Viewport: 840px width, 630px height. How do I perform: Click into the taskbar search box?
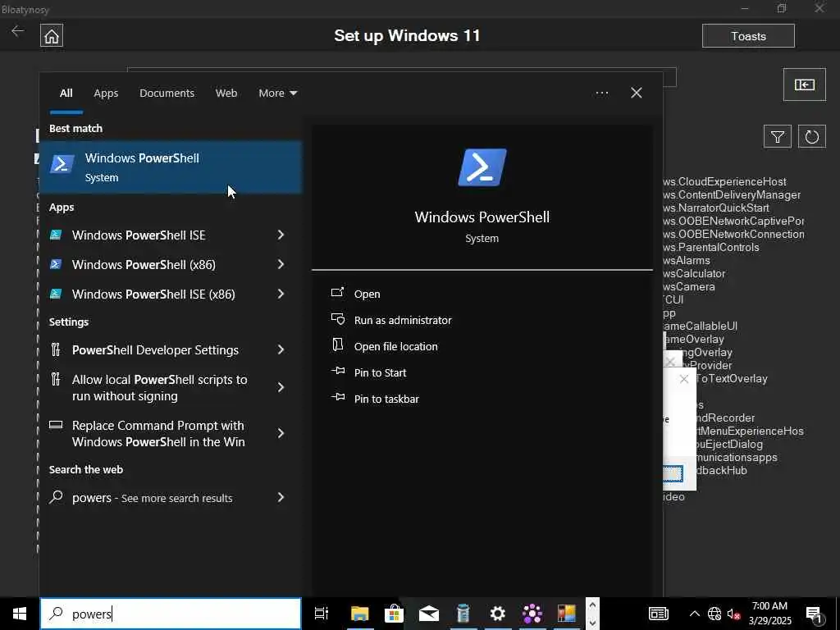(x=171, y=614)
